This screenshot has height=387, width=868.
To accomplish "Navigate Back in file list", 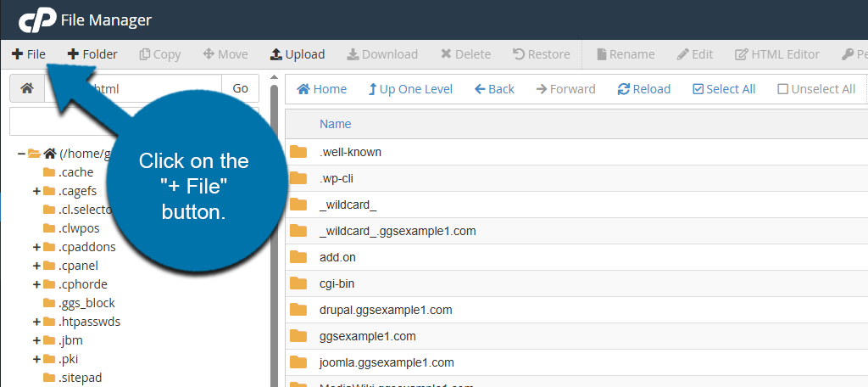I will pos(494,89).
